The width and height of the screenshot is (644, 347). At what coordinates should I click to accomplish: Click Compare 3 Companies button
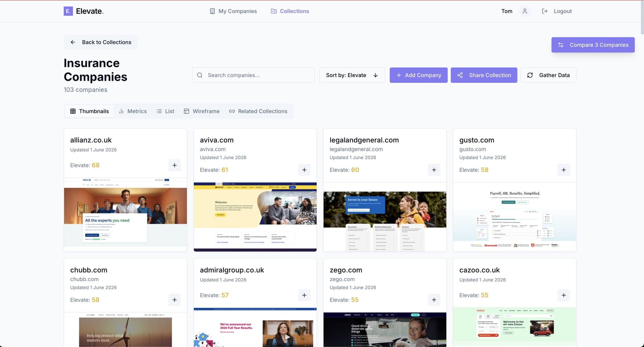point(593,45)
